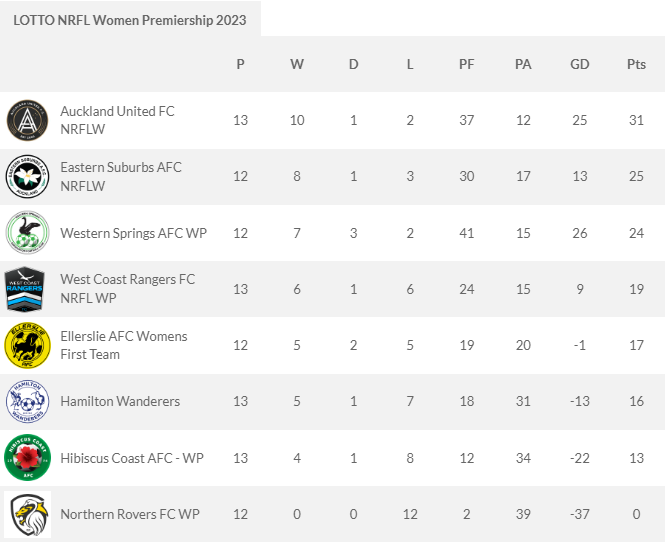Screen dimensions: 665x546
Task: Click Auckland United's 31 points value
Action: (636, 120)
